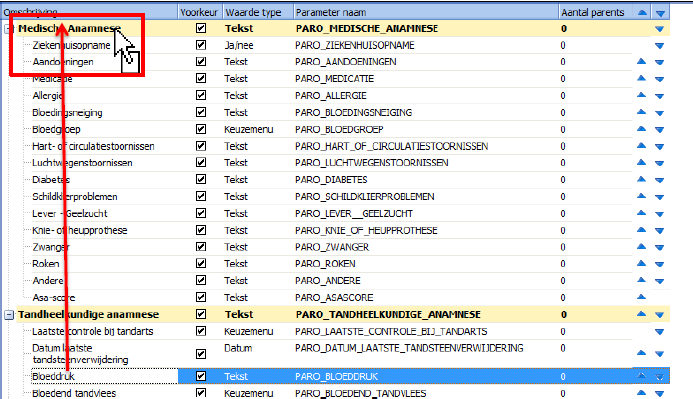Toggle Voorkeur checkbox for Bloeddruk row
This screenshot has height=399, width=693.
point(201,376)
